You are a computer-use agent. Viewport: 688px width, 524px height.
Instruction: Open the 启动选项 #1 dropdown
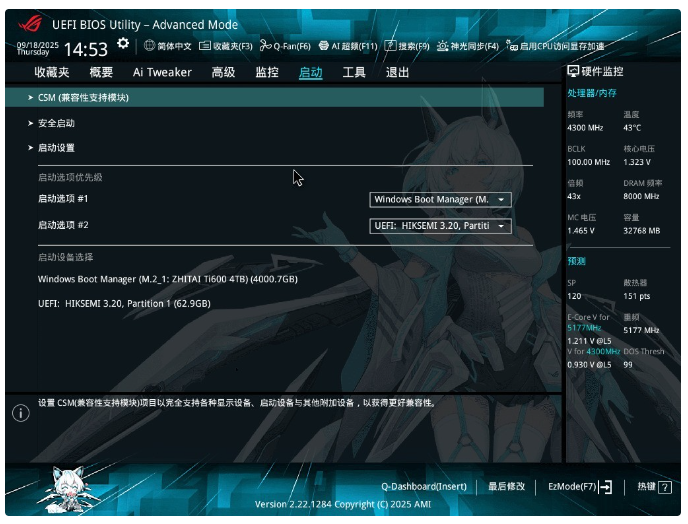coord(441,200)
